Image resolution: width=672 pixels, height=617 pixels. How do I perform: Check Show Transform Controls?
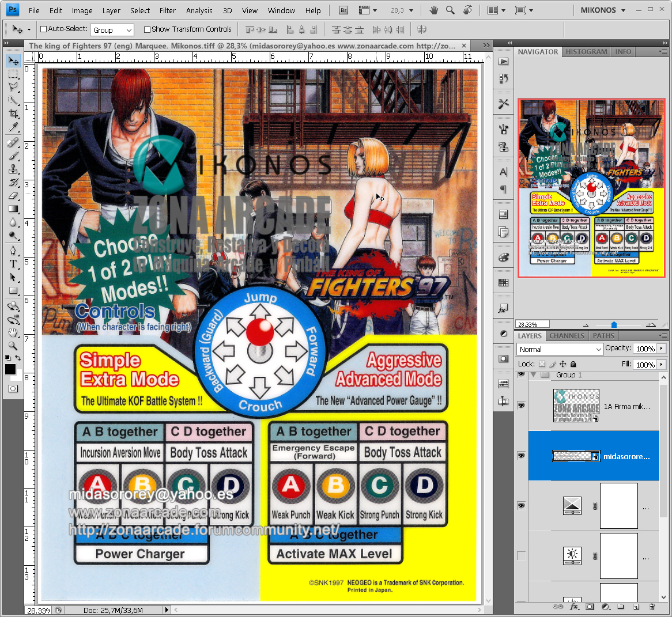pyautogui.click(x=147, y=29)
